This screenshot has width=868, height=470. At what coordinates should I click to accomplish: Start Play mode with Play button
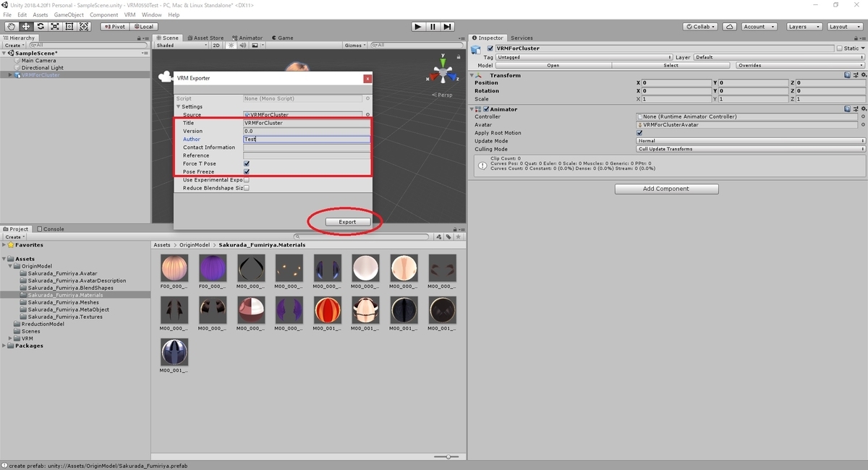click(x=418, y=27)
